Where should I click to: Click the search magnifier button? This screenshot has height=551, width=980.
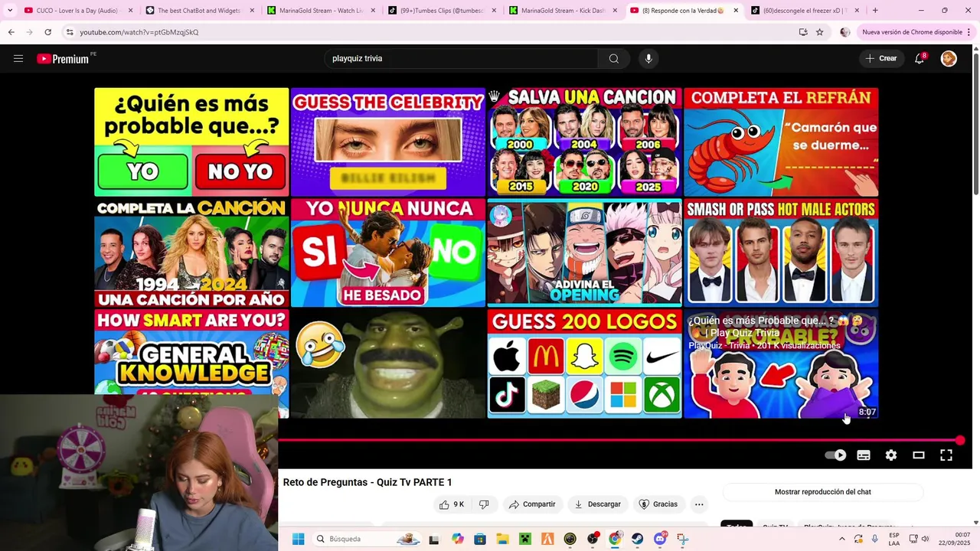[613, 58]
